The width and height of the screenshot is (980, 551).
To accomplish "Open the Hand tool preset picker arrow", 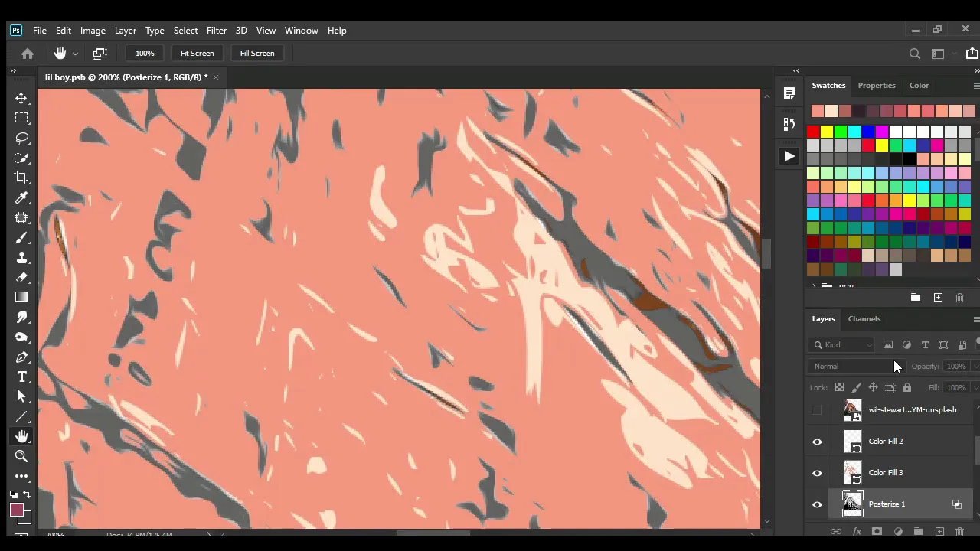I will pos(75,54).
